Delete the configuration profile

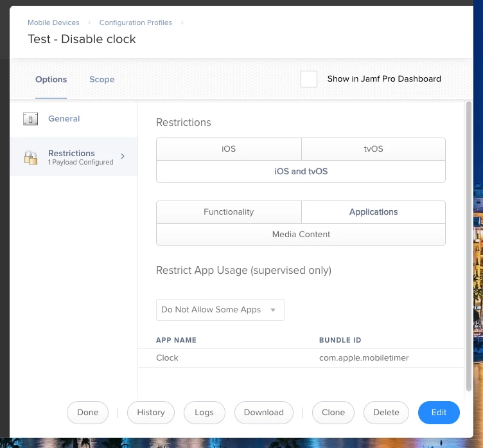tap(386, 413)
